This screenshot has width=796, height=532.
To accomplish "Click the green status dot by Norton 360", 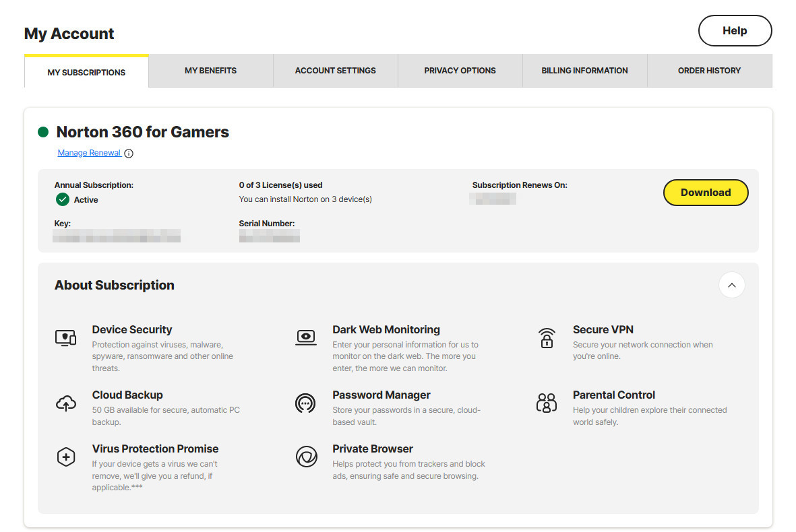I will coord(43,133).
